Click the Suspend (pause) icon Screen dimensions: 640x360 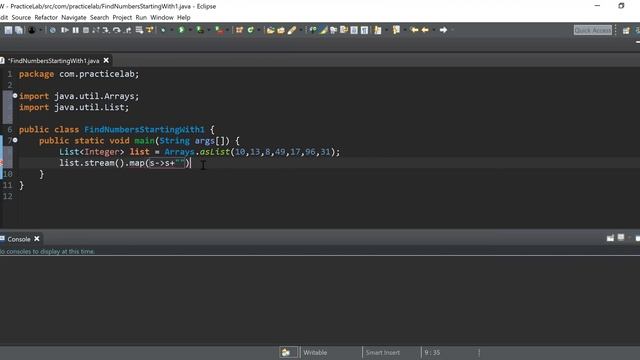pos(76,30)
